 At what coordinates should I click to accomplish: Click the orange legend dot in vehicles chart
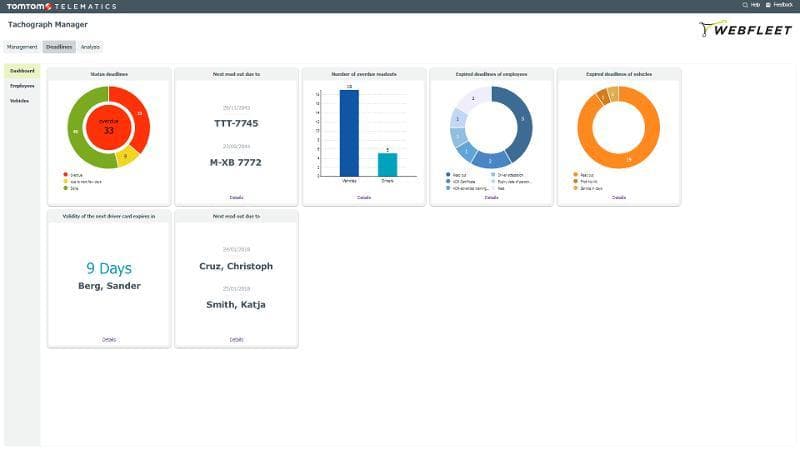click(575, 174)
